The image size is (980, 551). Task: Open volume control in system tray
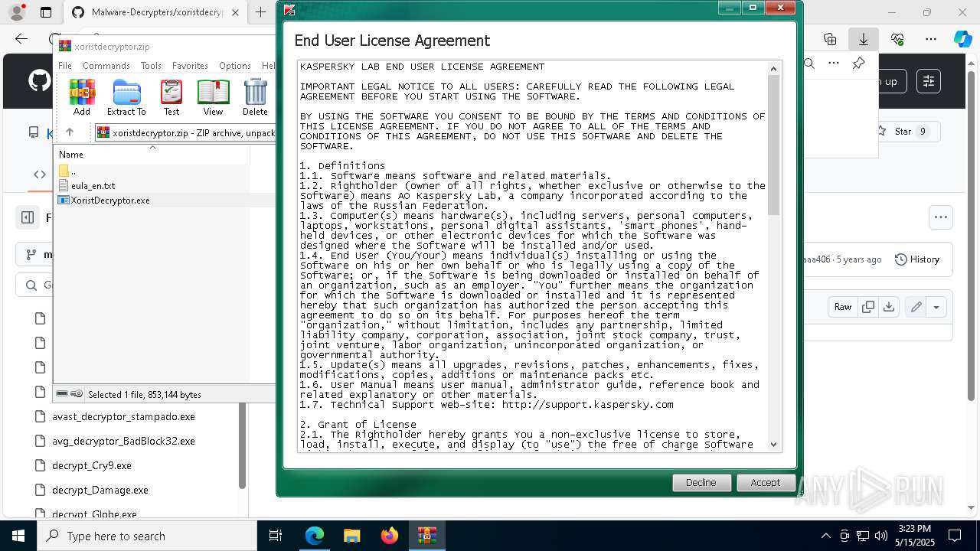(x=881, y=536)
